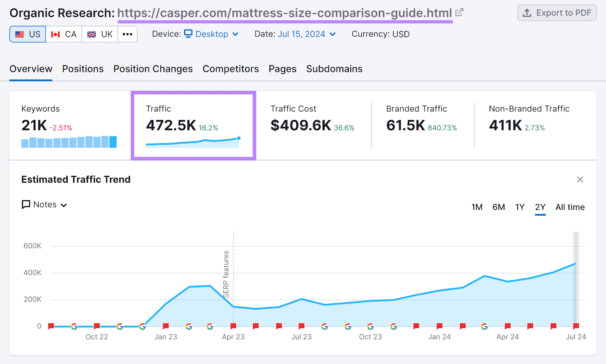The image size is (606, 364).
Task: Click the Export to PDF button
Action: point(557,13)
